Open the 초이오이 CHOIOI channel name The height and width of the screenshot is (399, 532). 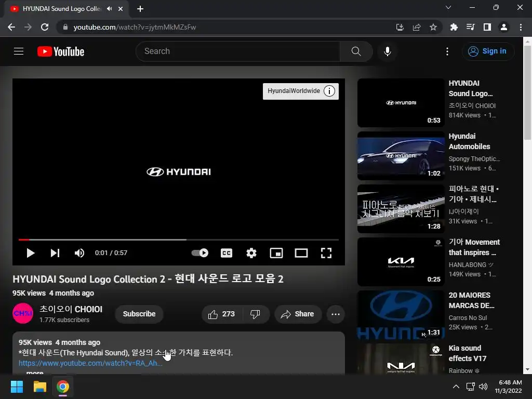tap(71, 309)
